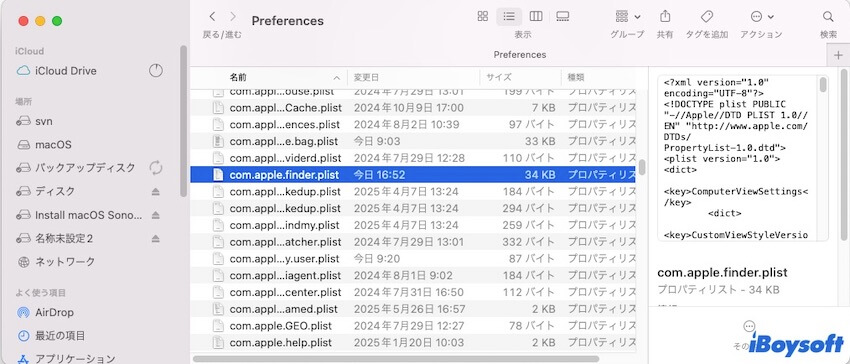Open the Install macOS Sono... volume

coord(79,215)
